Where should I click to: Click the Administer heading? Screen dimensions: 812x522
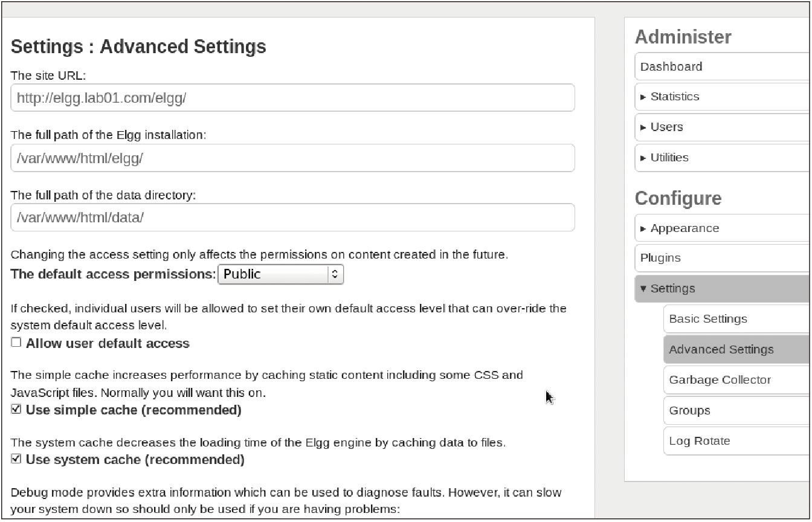(683, 37)
